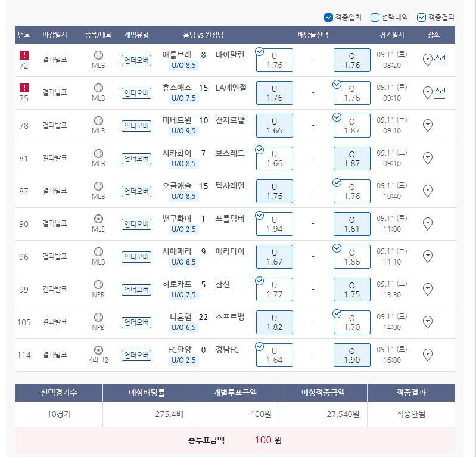Toggle the 적중결과 checkbox

(x=421, y=17)
